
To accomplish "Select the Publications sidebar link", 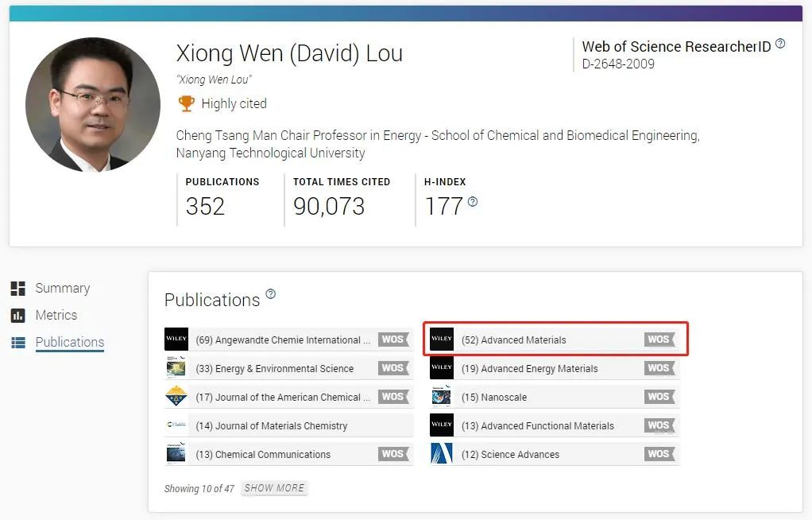I will coord(70,342).
